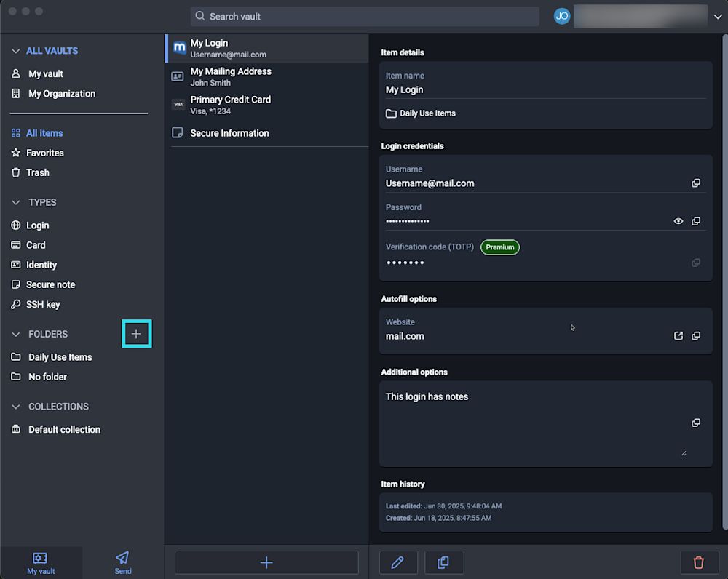Click the This login has notes text
Viewport: 728px width, 579px height.
(x=427, y=396)
